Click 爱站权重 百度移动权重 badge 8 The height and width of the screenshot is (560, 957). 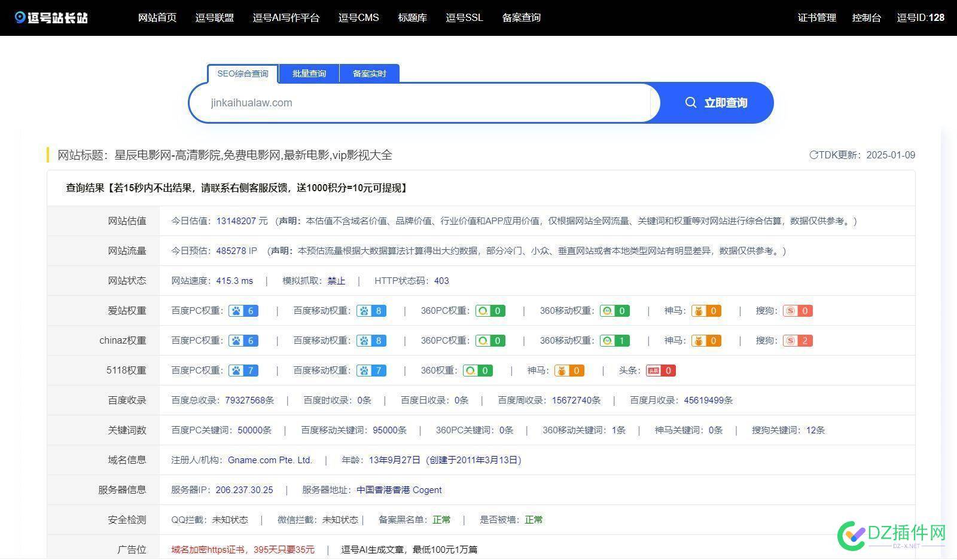[x=371, y=311]
